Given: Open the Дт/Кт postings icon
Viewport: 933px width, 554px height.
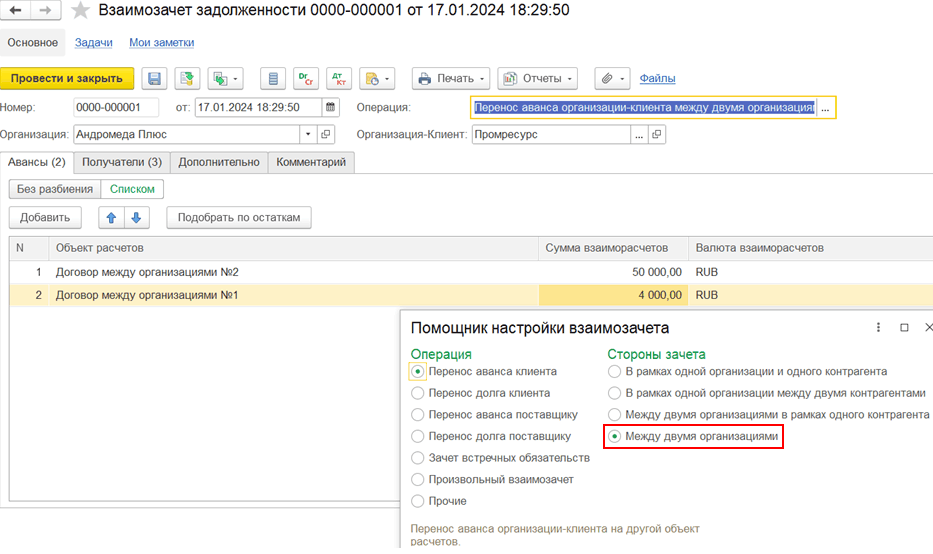Looking at the screenshot, I should (x=338, y=78).
